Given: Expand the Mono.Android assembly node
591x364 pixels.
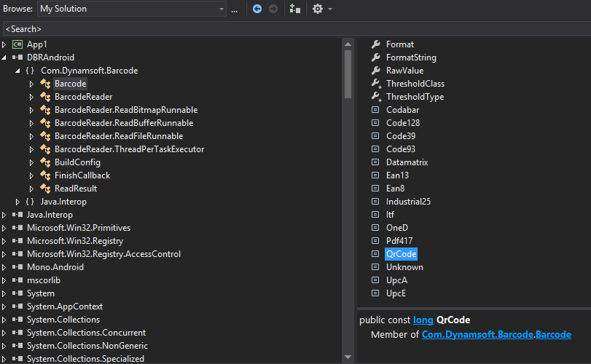Looking at the screenshot, I should [4, 267].
